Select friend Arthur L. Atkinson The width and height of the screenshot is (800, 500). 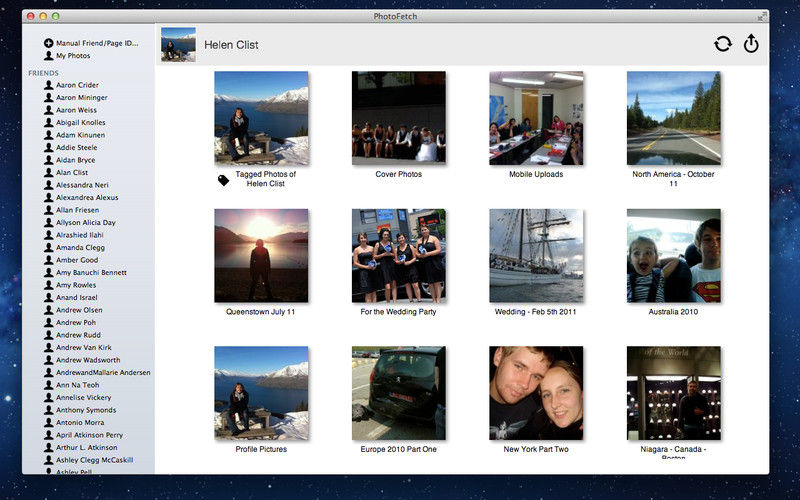[88, 447]
